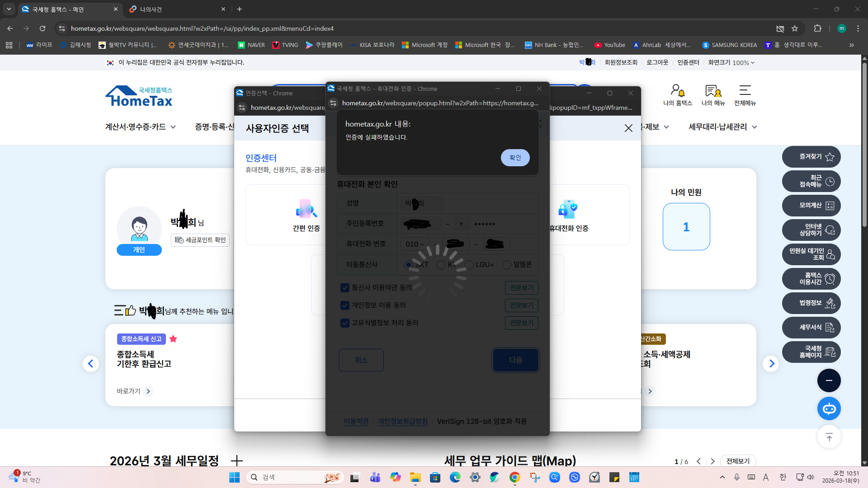Close the 사용자인증 선택 panel with X

(628, 128)
